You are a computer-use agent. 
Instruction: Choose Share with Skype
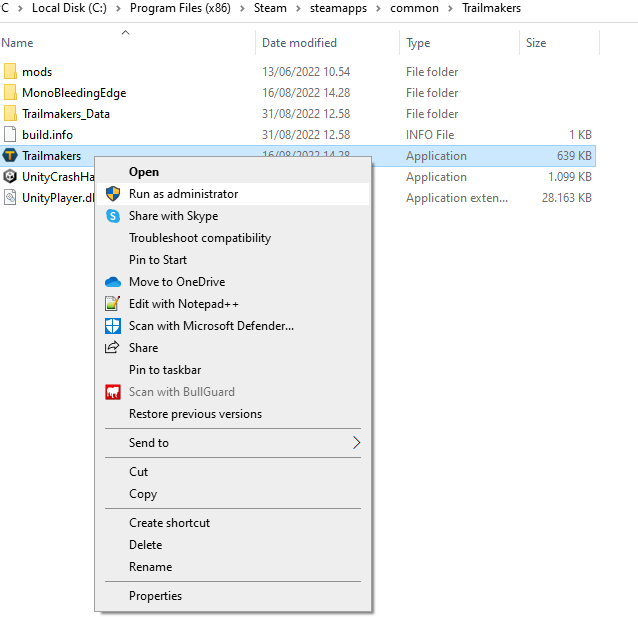click(x=233, y=216)
